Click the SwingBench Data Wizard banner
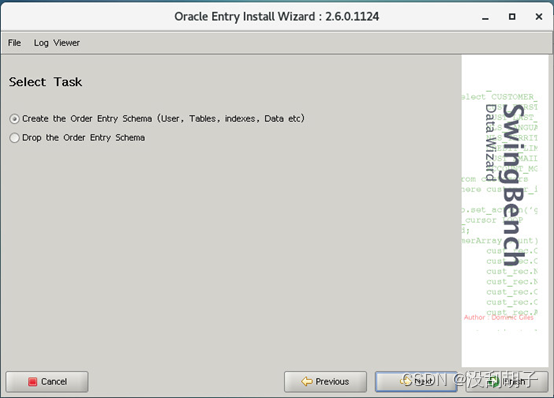Viewport: 554px width, 398px height. (x=505, y=211)
